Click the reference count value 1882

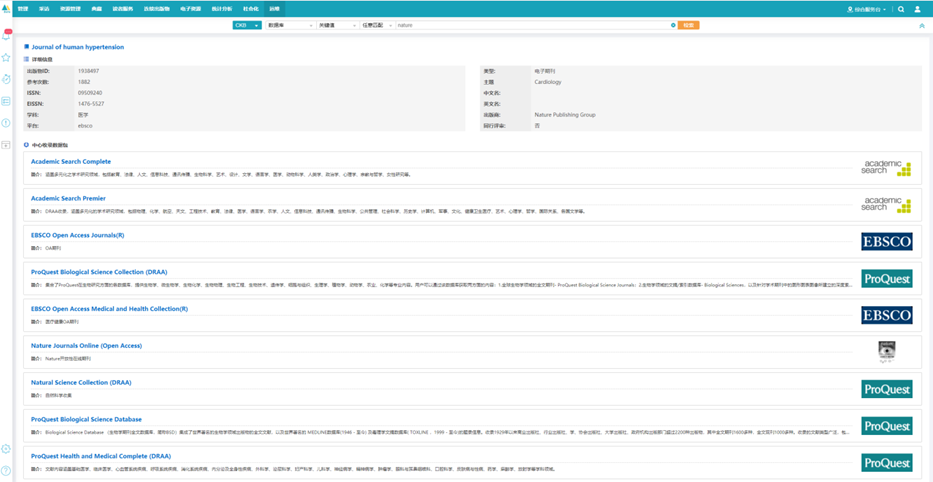(x=84, y=82)
